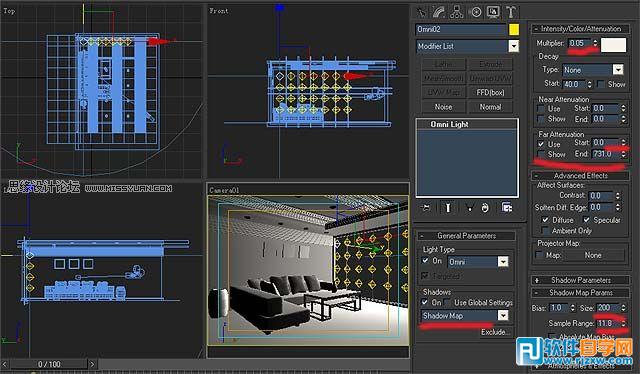The width and height of the screenshot is (640, 374).
Task: Collapse Shadow Map Params rollout
Action: 580,292
